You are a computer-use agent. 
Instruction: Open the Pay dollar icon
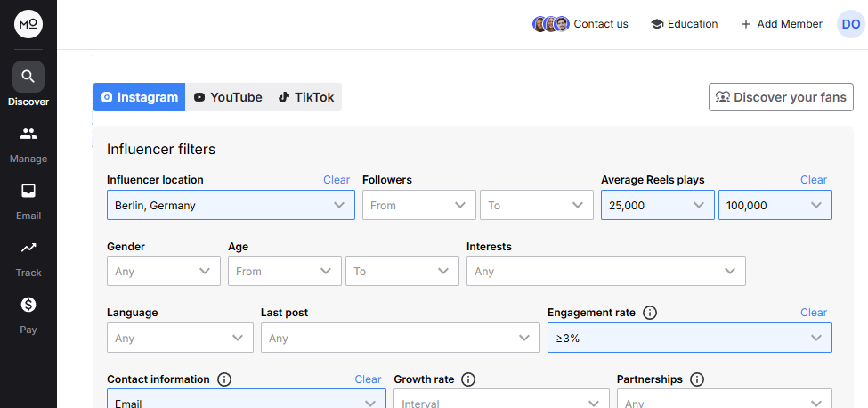click(28, 305)
